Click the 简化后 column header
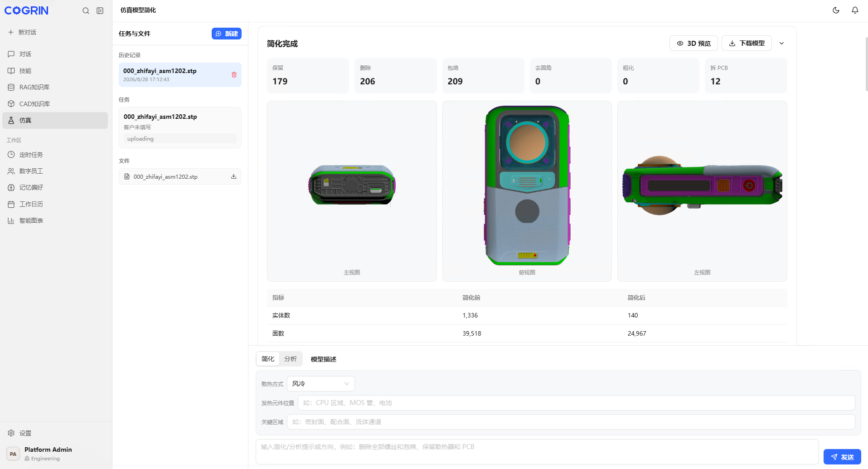This screenshot has height=469, width=868. point(636,298)
